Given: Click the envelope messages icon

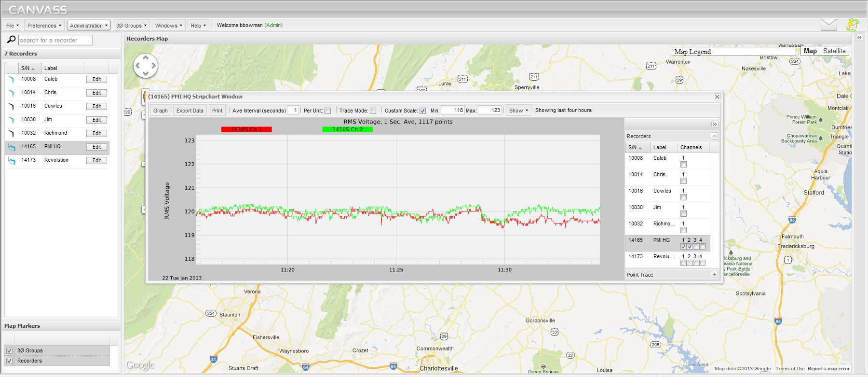Looking at the screenshot, I should pyautogui.click(x=828, y=25).
